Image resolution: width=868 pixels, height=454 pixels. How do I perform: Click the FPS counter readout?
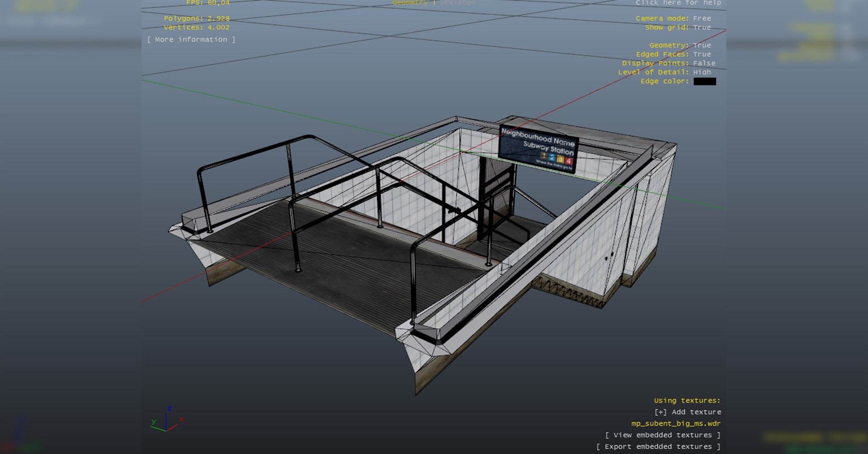208,3
